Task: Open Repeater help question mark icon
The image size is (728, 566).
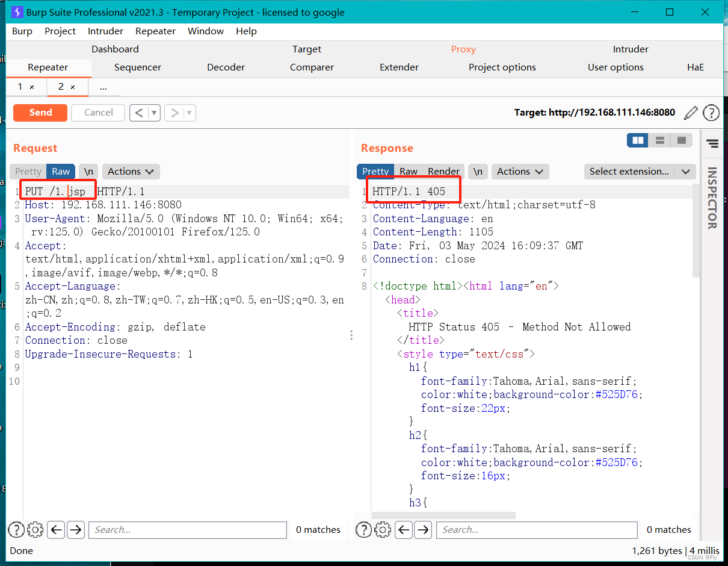Action: (711, 113)
